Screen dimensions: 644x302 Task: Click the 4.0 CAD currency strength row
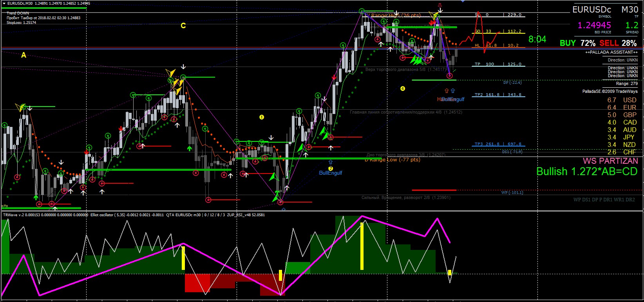point(622,123)
